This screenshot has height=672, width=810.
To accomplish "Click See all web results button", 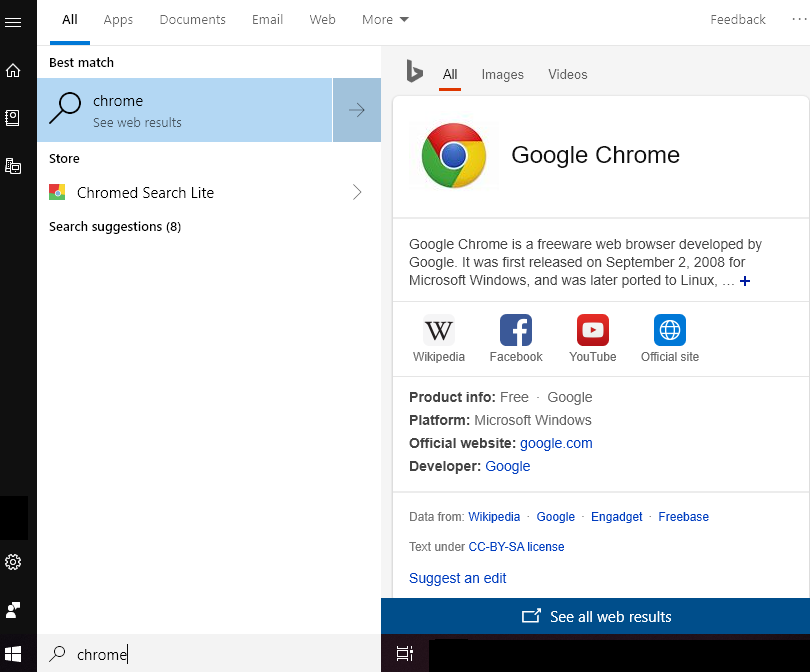I will click(x=595, y=616).
